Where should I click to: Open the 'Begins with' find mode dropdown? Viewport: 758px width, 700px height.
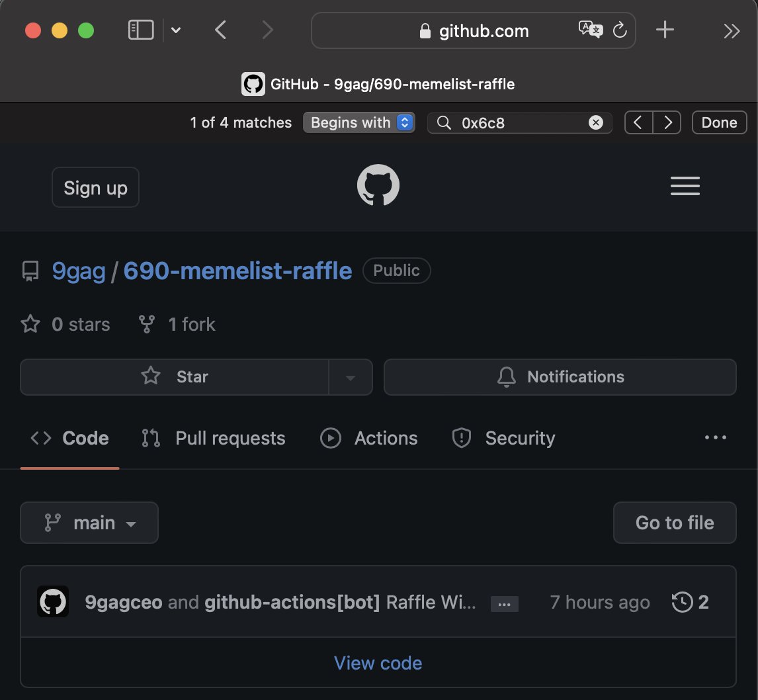click(x=358, y=122)
